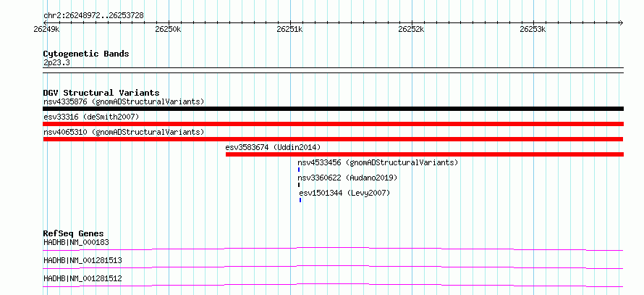Screen dimensions: 644x295
Task: Click the Cytogenetic Bands track heading
Action: click(x=86, y=54)
